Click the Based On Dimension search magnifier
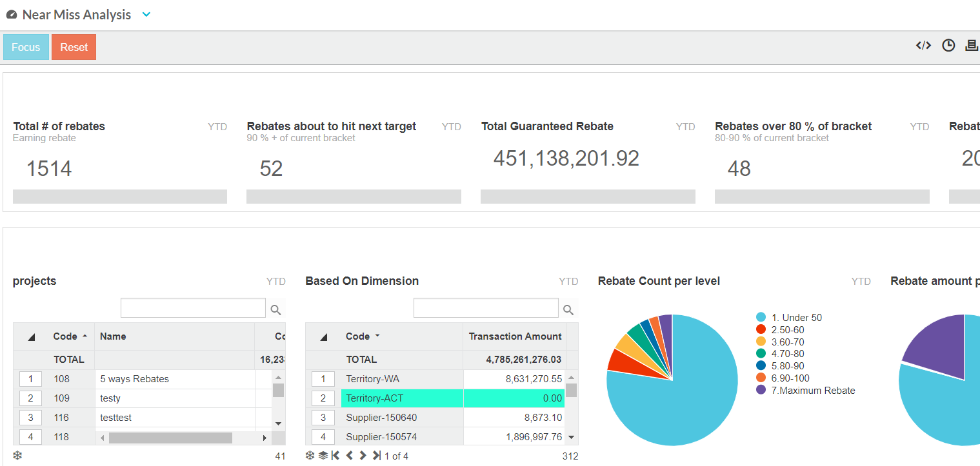 tap(568, 310)
